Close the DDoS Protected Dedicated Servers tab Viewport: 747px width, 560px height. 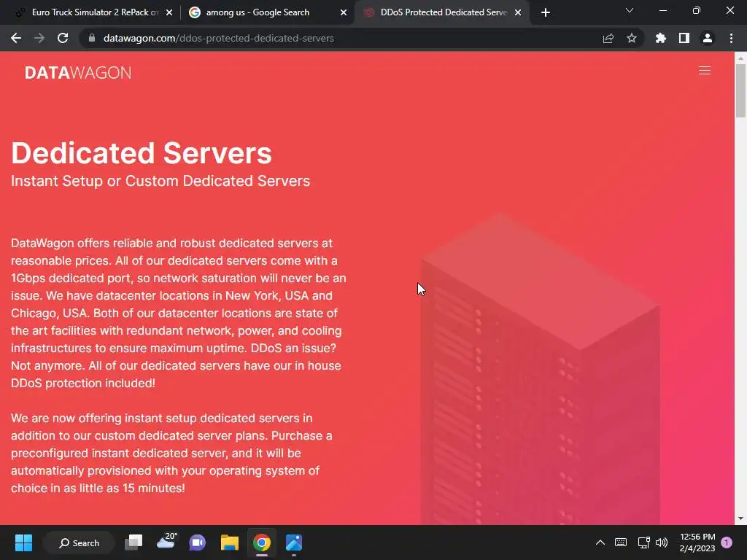518,12
